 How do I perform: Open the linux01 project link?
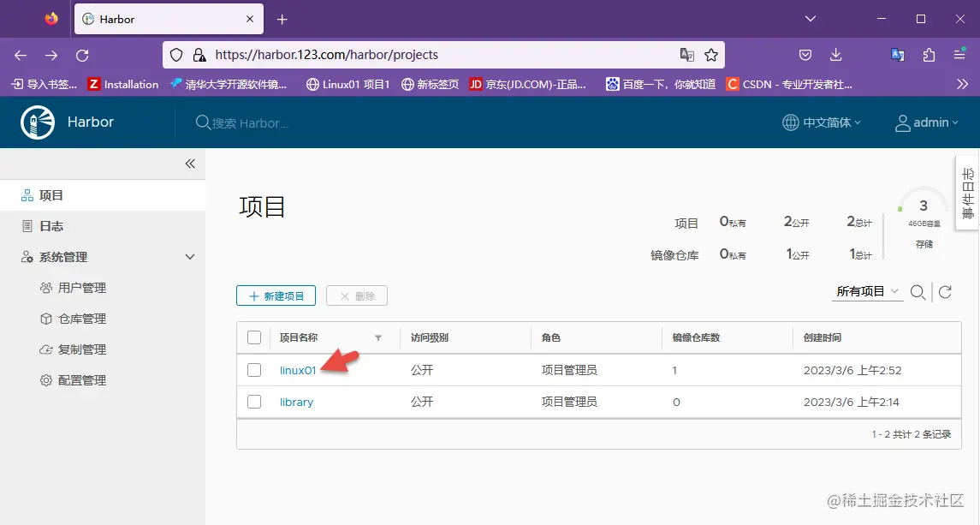pos(298,371)
